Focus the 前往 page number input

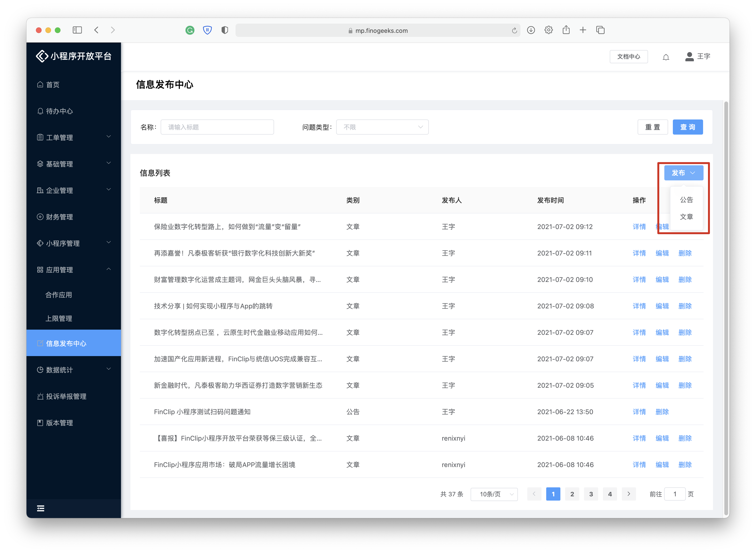[674, 494]
